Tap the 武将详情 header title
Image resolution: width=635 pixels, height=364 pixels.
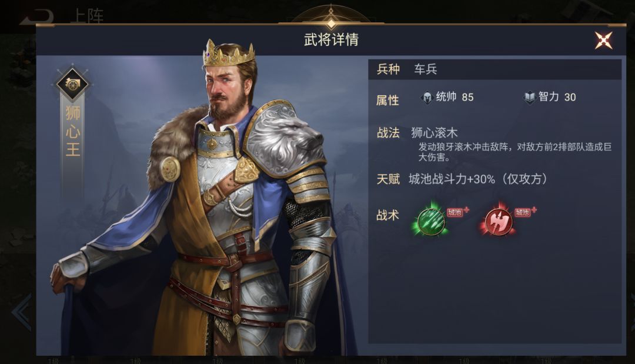click(331, 39)
